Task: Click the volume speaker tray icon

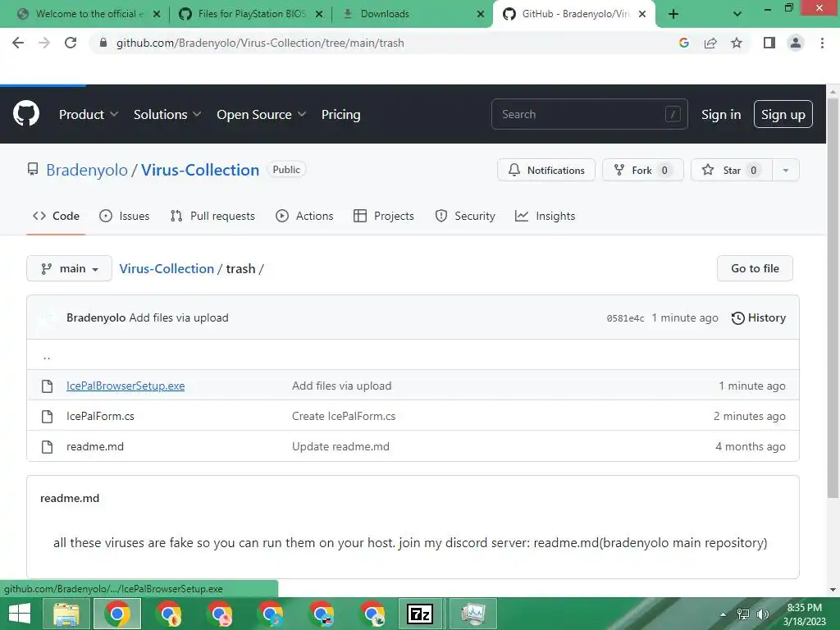Action: tap(762, 614)
